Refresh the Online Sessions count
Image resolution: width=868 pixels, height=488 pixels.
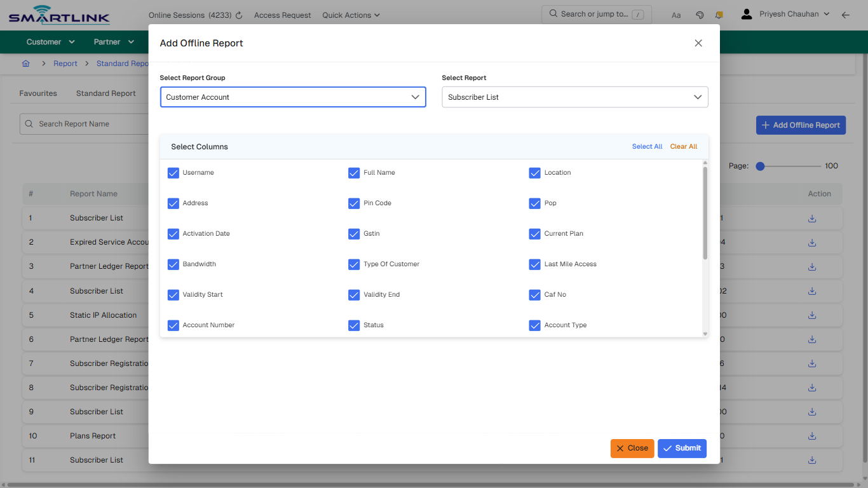[x=238, y=15]
